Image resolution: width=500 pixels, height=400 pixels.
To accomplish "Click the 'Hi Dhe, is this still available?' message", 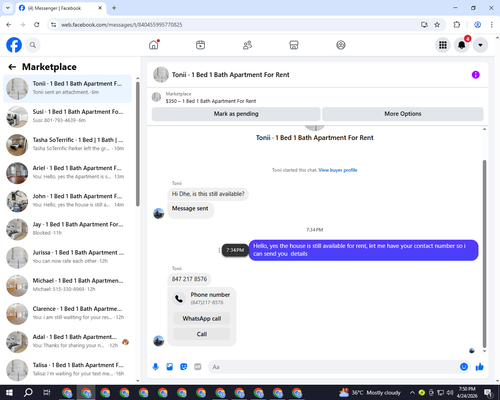I will (208, 194).
